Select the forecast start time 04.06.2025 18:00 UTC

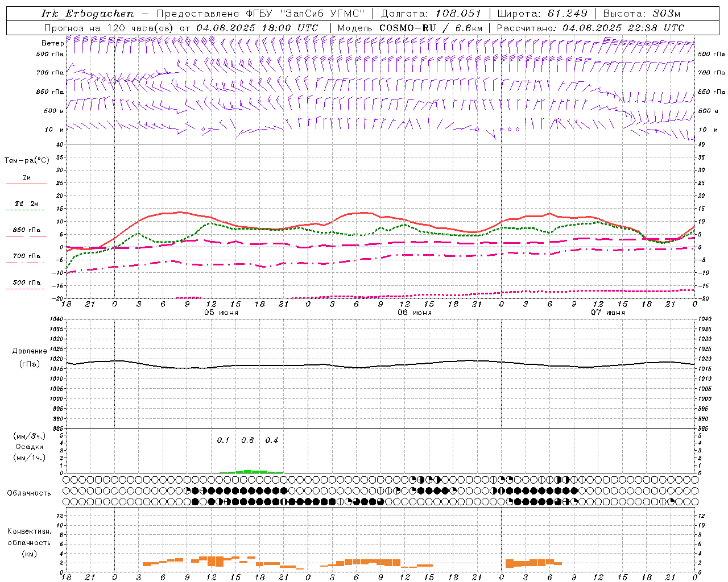(257, 28)
